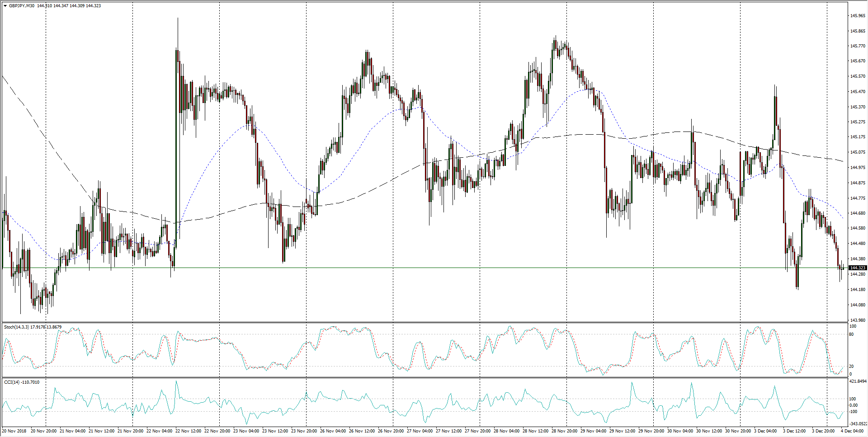This screenshot has height=437, width=868.
Task: Click the CCI -343.0522 minimum scale label
Action: pyautogui.click(x=858, y=424)
